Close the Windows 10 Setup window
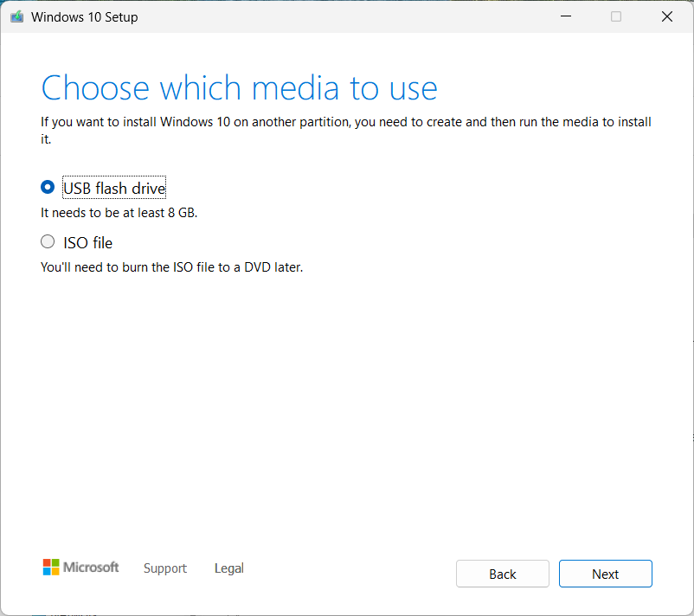 coord(666,16)
